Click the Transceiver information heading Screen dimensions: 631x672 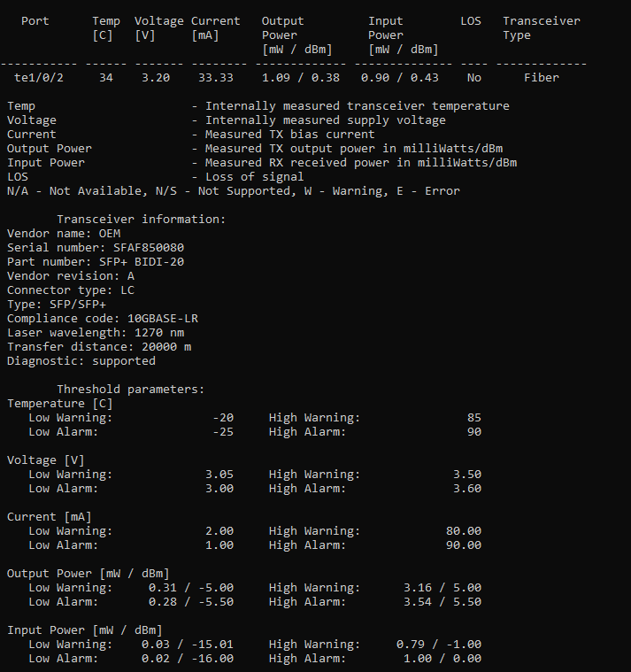coord(142,219)
